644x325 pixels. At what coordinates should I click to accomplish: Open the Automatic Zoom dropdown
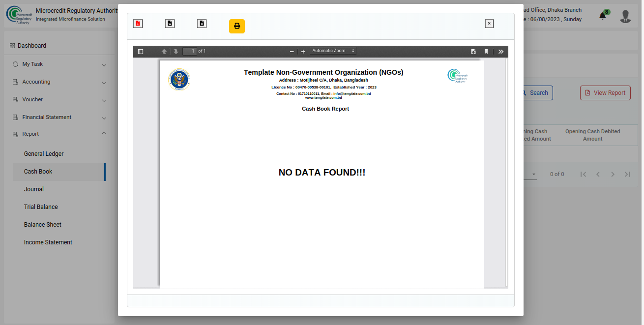(x=333, y=51)
